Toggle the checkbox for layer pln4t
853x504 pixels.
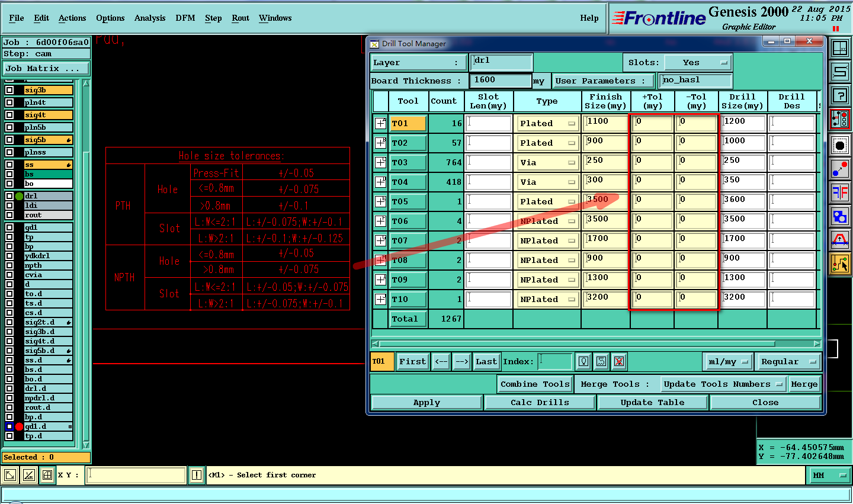[x=9, y=102]
